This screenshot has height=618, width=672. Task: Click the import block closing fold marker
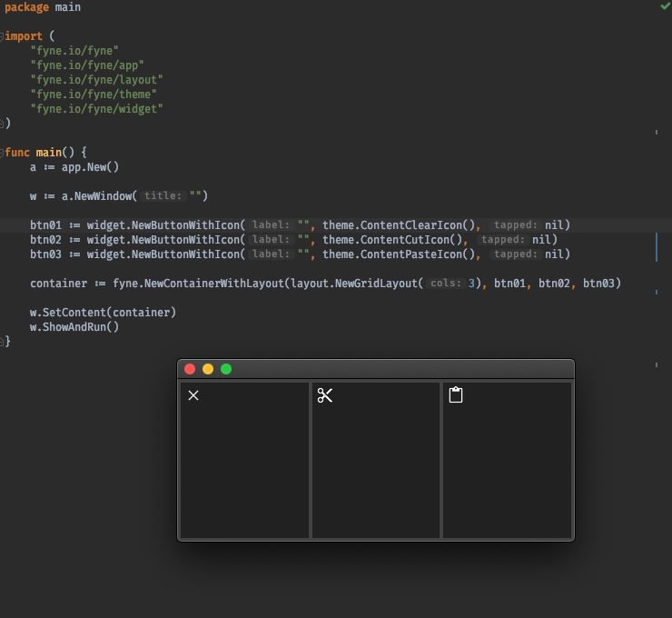2,124
